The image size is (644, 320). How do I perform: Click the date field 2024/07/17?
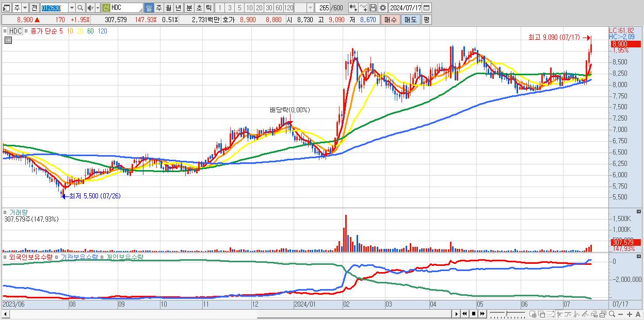pyautogui.click(x=406, y=8)
